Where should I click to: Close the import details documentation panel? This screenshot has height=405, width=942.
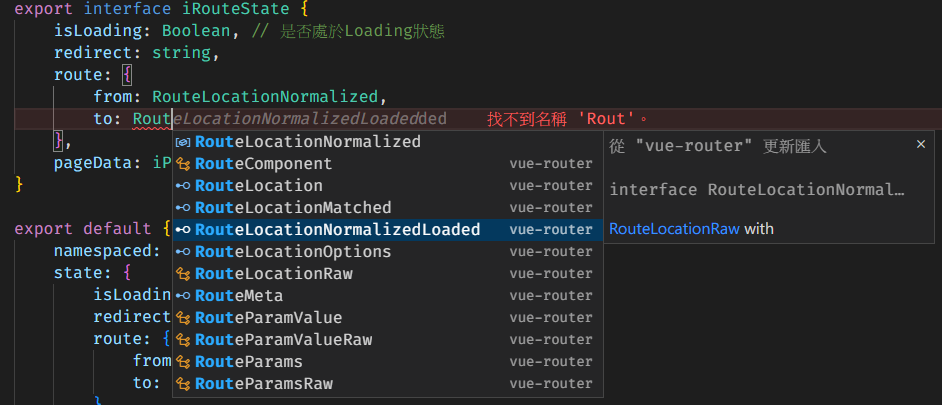click(920, 144)
